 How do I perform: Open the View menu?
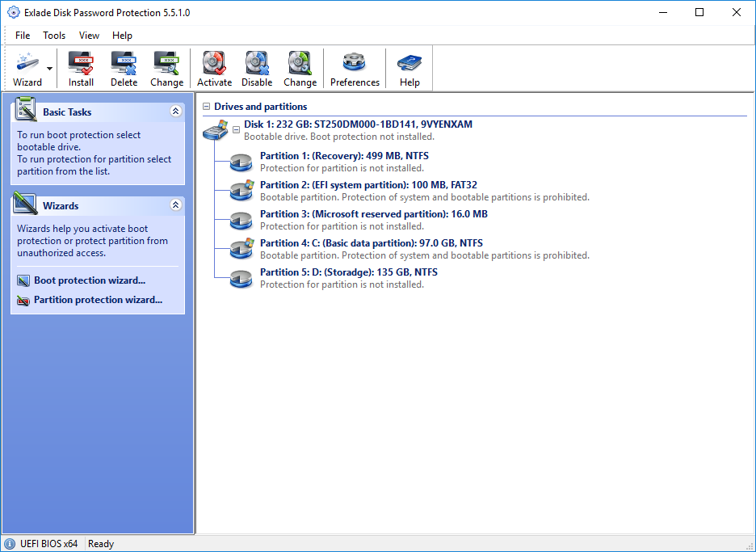pos(89,35)
